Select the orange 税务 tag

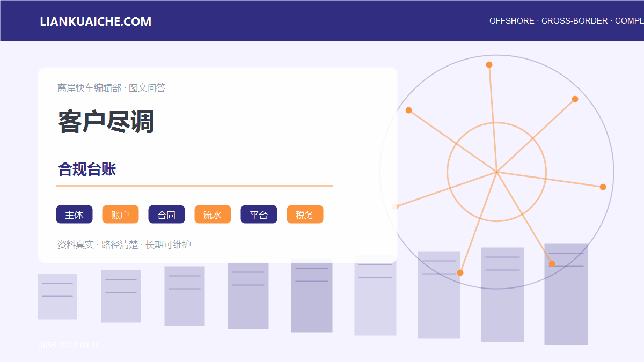coord(305,215)
